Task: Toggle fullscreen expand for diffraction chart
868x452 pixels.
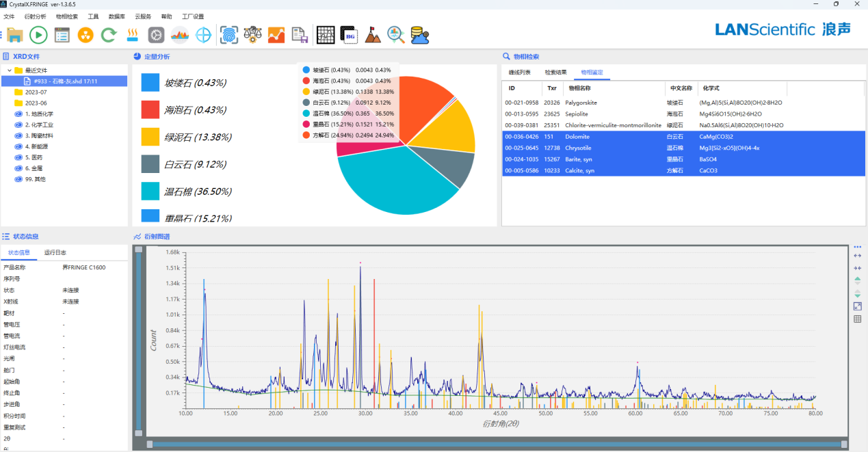Action: pyautogui.click(x=858, y=306)
